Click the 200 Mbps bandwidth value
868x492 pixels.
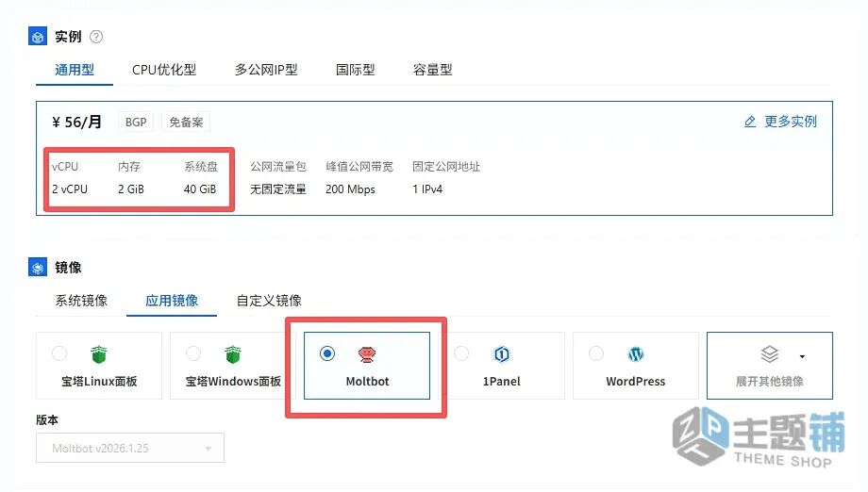(x=350, y=189)
